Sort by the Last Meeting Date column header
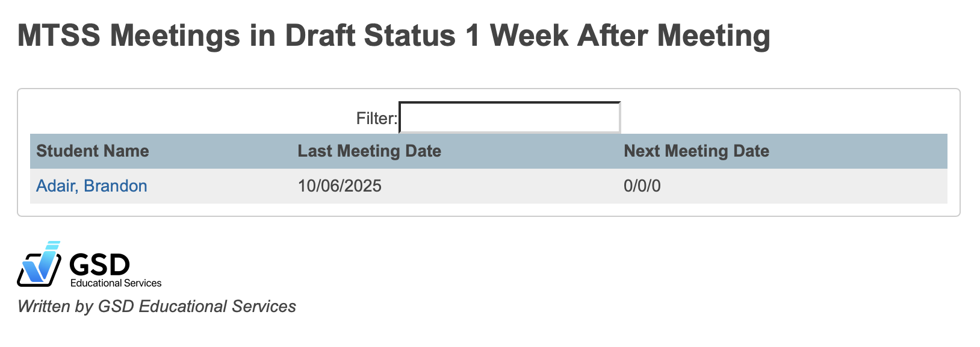 (x=368, y=151)
